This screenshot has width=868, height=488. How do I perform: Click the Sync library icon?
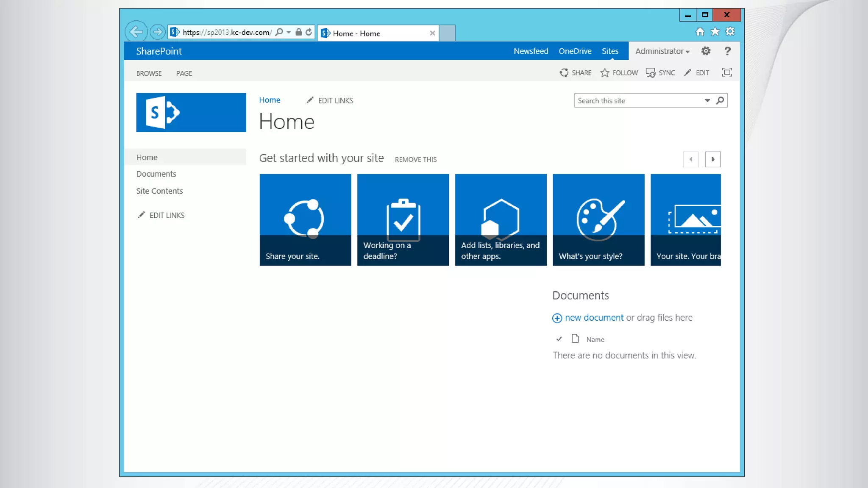[651, 73]
